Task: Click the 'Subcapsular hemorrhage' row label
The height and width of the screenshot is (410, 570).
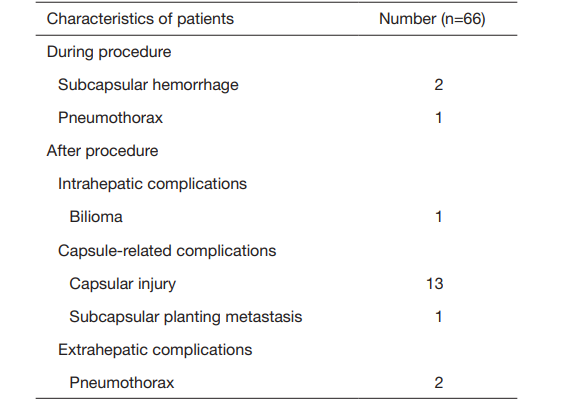Action: pyautogui.click(x=148, y=85)
